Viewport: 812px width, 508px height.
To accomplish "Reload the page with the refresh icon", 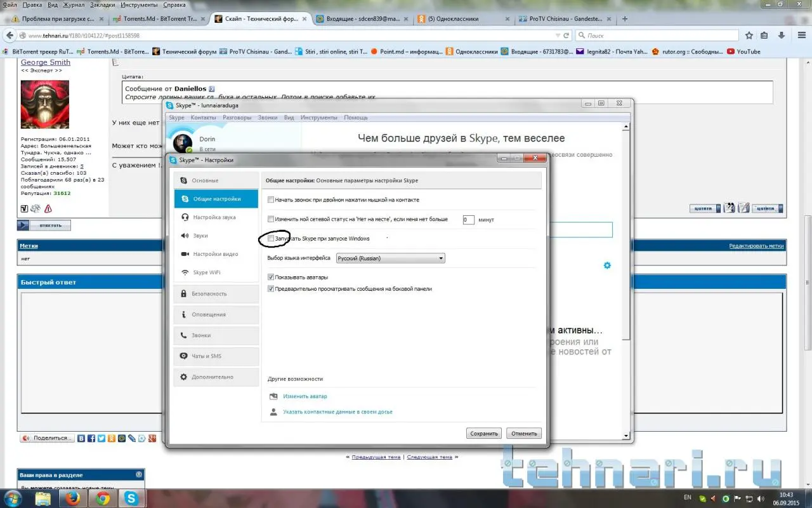I will coord(566,36).
